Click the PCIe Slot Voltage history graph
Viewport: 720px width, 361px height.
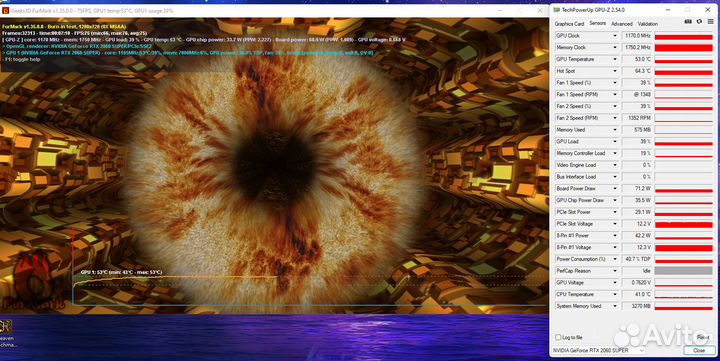(684, 224)
